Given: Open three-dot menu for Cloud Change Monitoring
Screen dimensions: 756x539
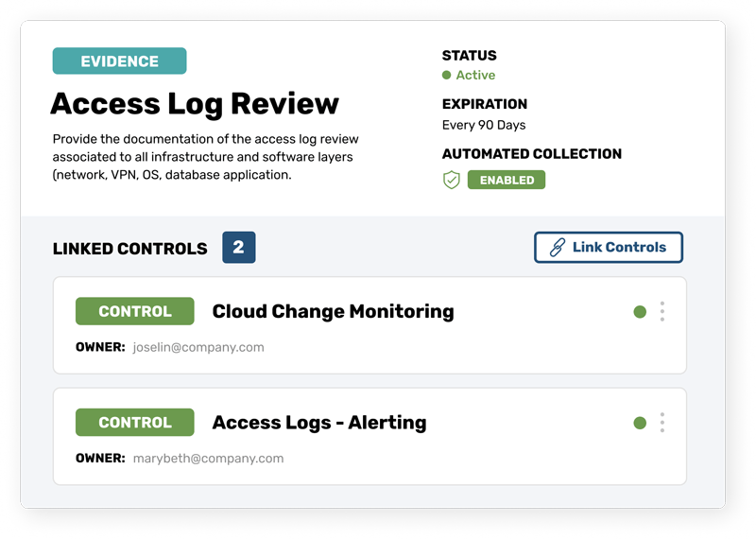Looking at the screenshot, I should click(662, 312).
